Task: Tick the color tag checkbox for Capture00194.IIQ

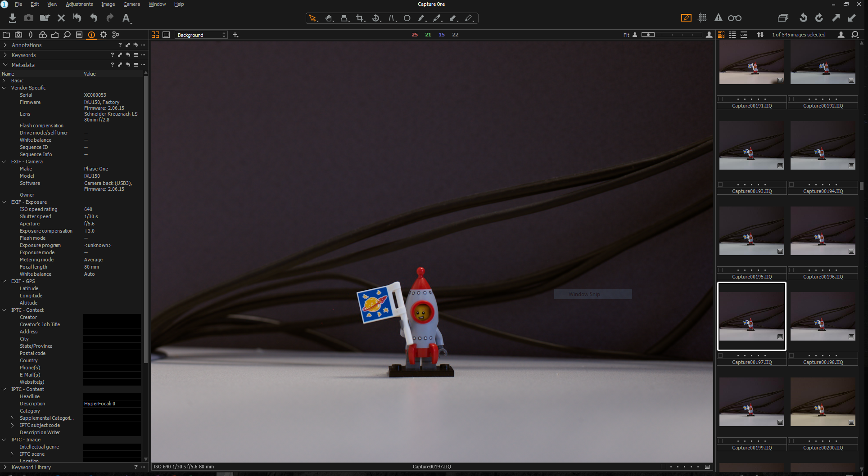Action: pos(791,184)
